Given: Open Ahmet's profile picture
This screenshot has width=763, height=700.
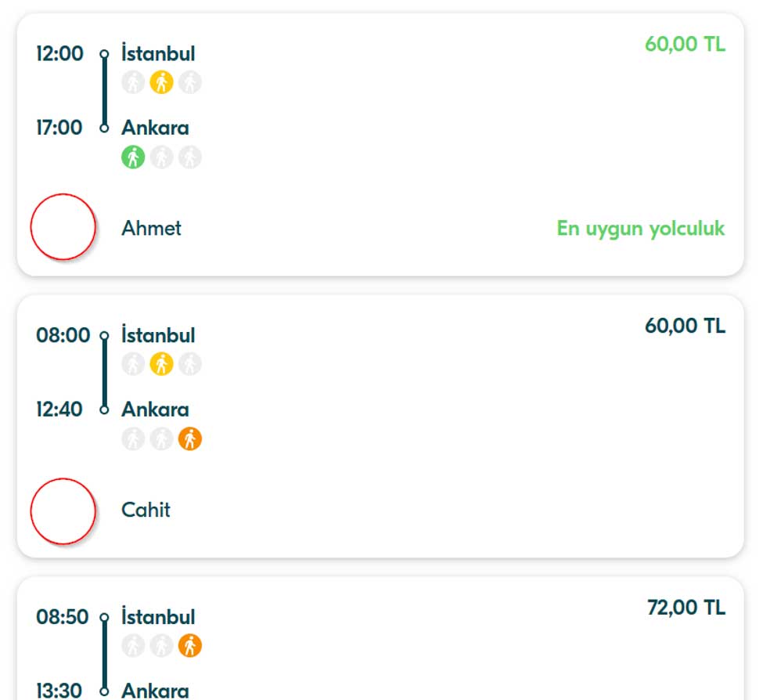Looking at the screenshot, I should 63,227.
